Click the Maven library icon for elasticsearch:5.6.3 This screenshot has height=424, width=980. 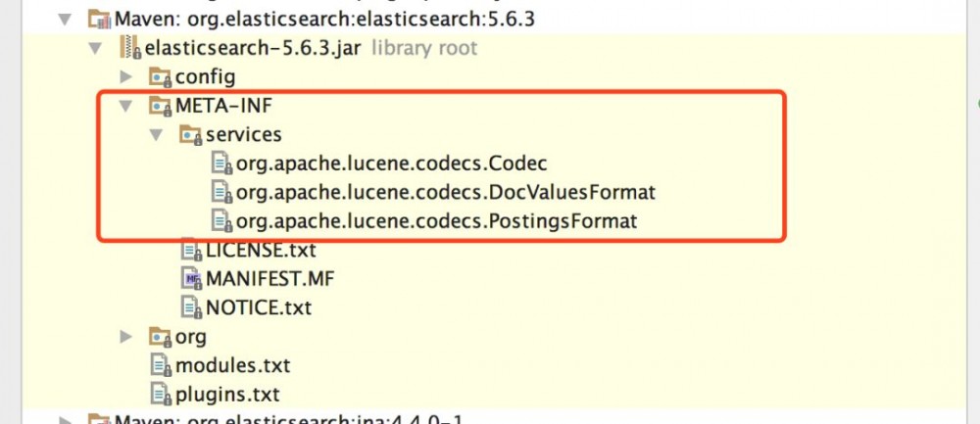100,19
